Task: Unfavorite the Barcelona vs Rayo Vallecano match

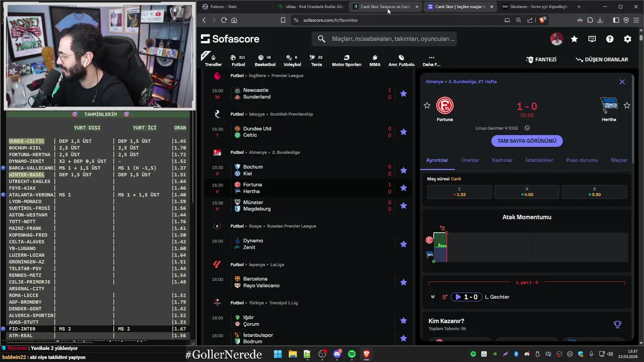Action: click(404, 282)
